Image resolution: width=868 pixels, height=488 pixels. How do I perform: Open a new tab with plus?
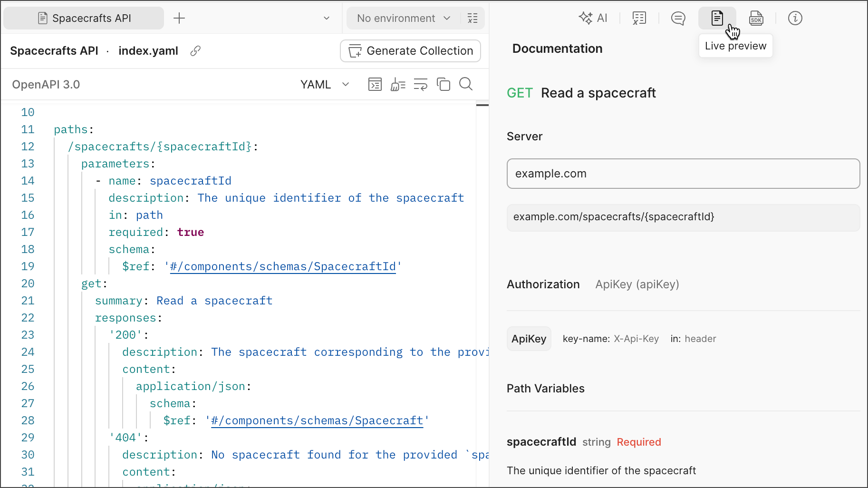tap(179, 18)
